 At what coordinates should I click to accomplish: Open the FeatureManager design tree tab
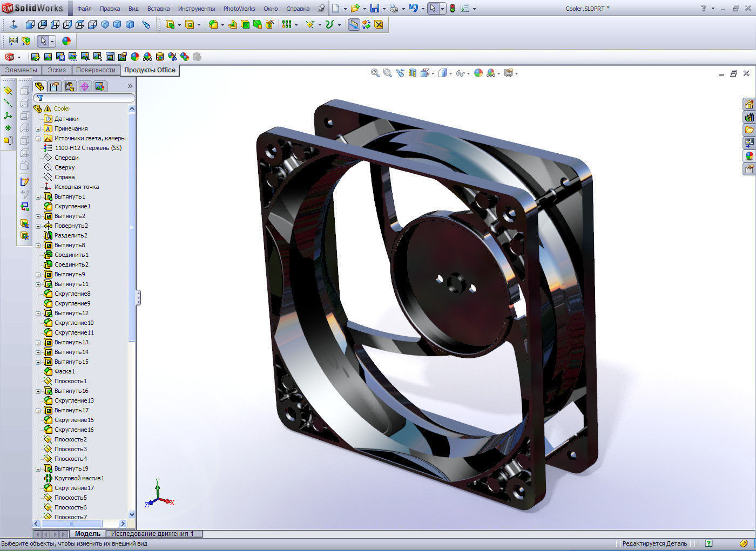pyautogui.click(x=39, y=86)
